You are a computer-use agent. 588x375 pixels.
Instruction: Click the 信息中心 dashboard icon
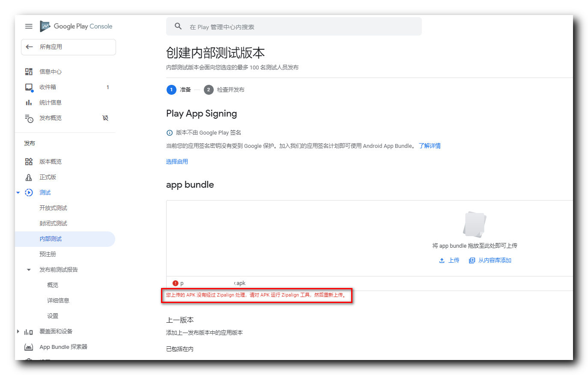pyautogui.click(x=29, y=72)
